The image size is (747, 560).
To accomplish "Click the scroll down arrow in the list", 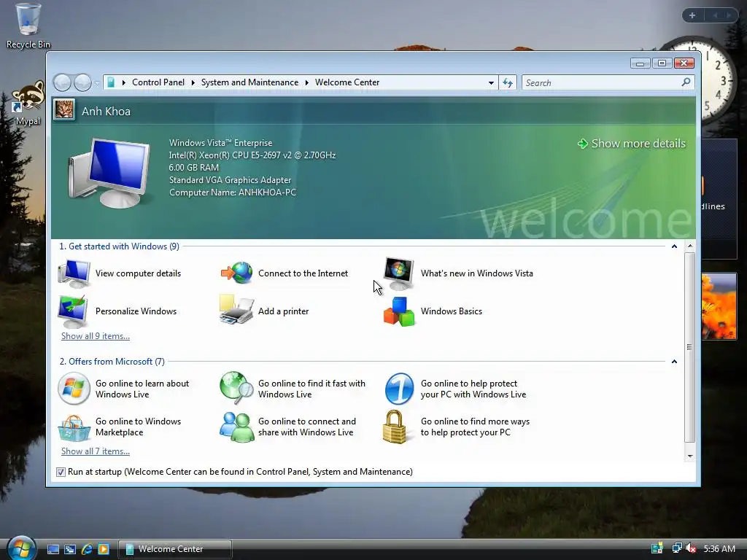I will tap(689, 456).
